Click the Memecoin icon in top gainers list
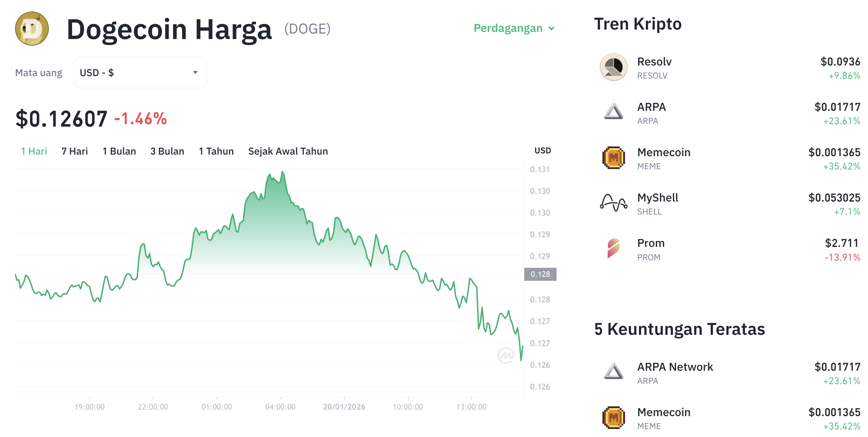The width and height of the screenshot is (868, 437). (613, 418)
